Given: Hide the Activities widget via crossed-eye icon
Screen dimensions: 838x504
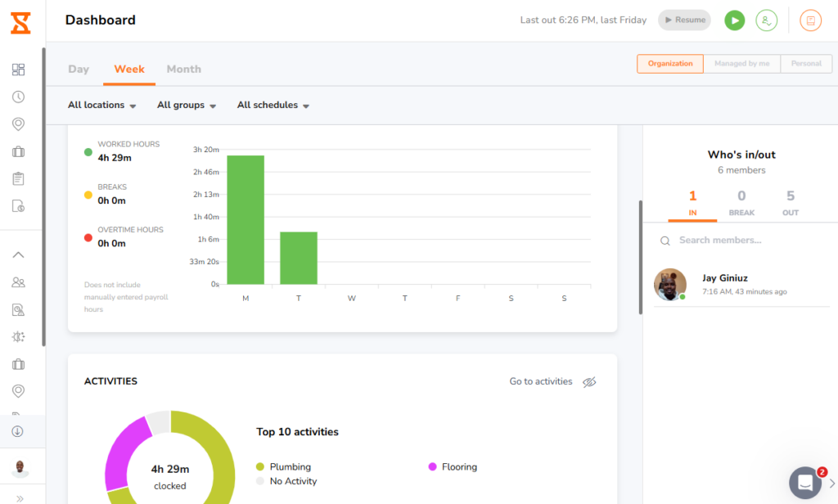Looking at the screenshot, I should [x=589, y=381].
